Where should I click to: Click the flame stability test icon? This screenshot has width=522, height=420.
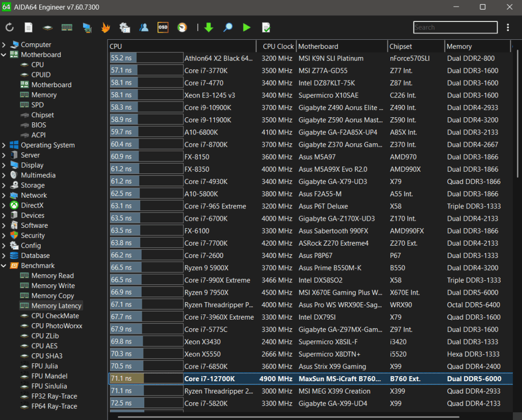coord(106,28)
